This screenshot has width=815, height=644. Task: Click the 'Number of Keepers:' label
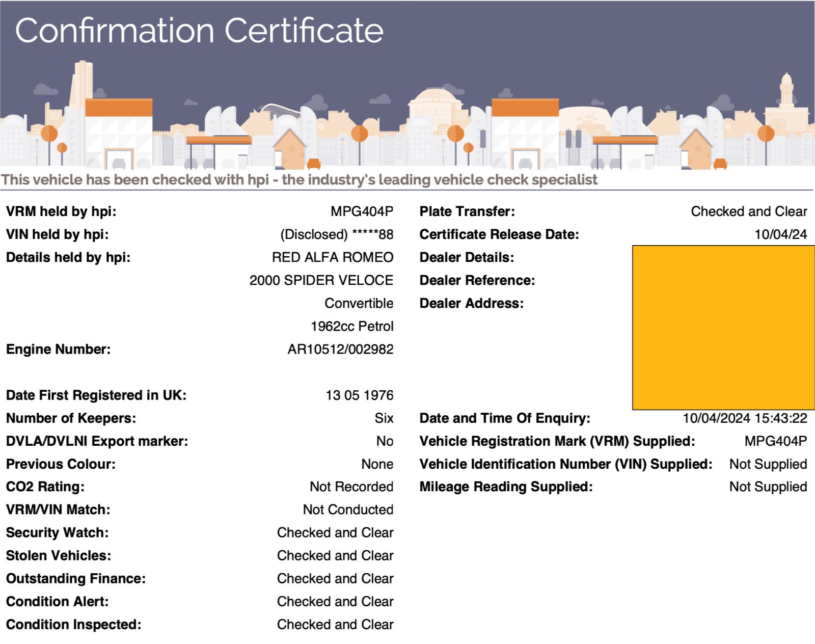tap(71, 418)
